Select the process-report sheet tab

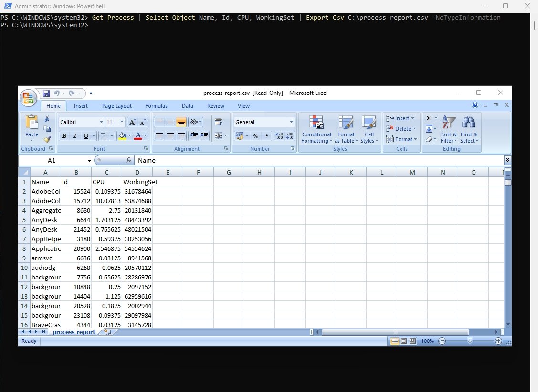[x=74, y=332]
